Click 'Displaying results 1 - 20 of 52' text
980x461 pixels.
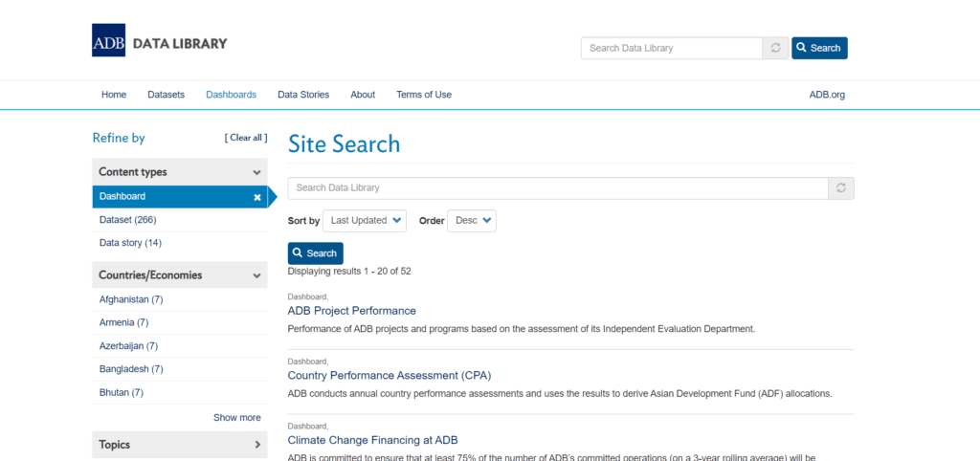pyautogui.click(x=349, y=272)
